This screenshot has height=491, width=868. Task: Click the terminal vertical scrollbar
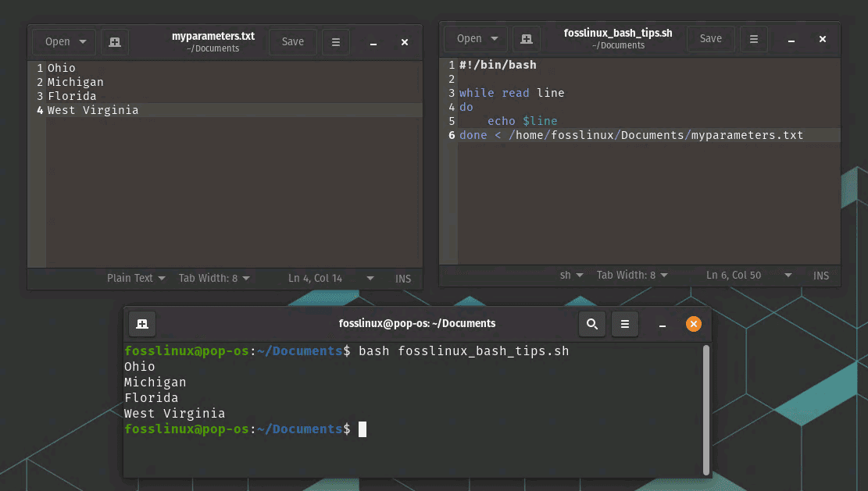pyautogui.click(x=705, y=410)
